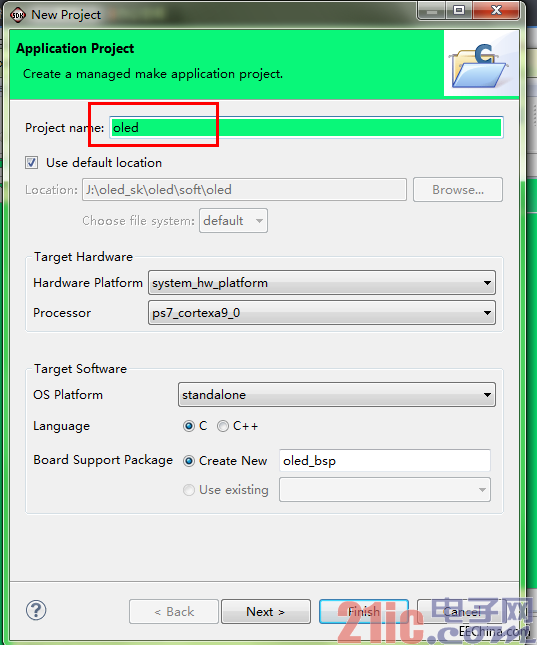Maximize the New Project dialog
The image size is (537, 645).
pos(459,11)
